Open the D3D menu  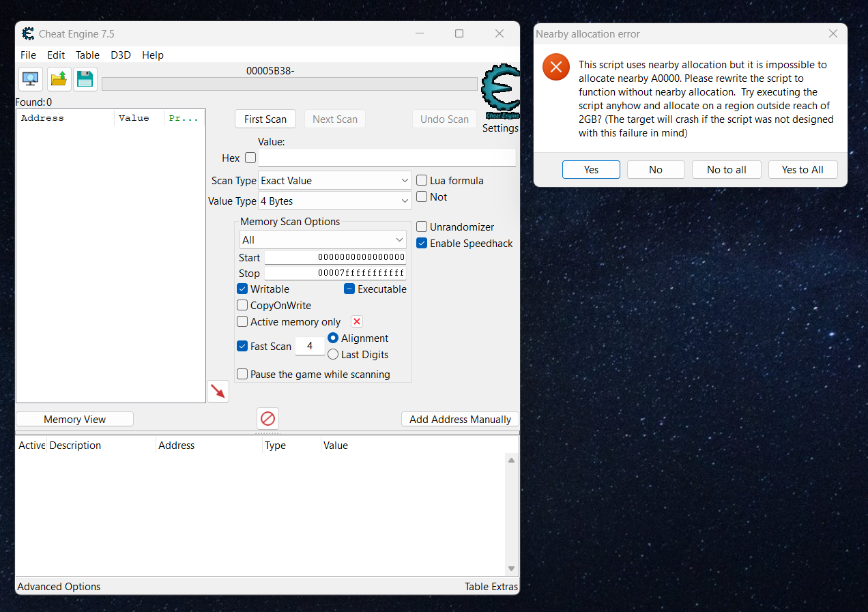121,55
